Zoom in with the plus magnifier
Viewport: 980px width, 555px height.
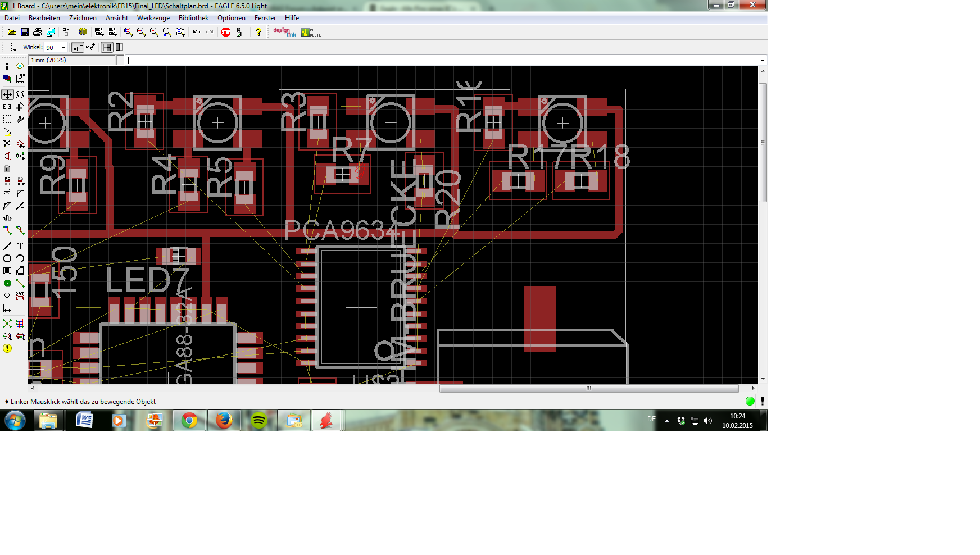pyautogui.click(x=141, y=33)
